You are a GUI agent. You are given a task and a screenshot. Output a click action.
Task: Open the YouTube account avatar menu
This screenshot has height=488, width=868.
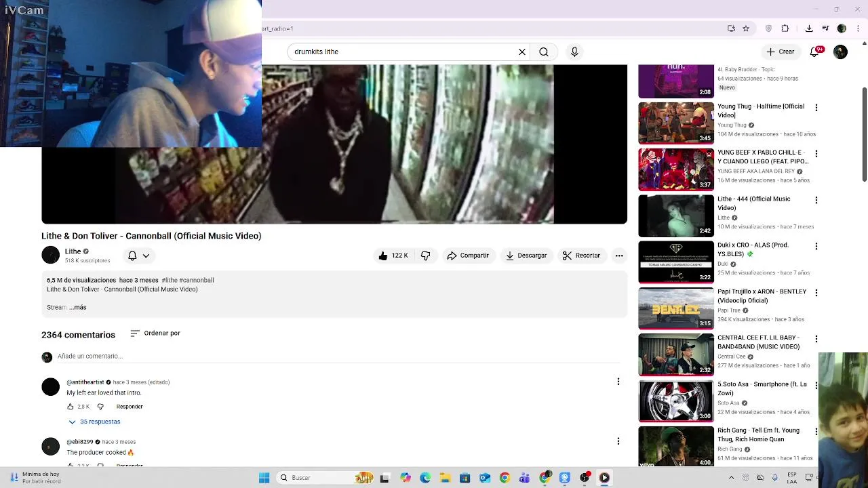click(x=840, y=52)
